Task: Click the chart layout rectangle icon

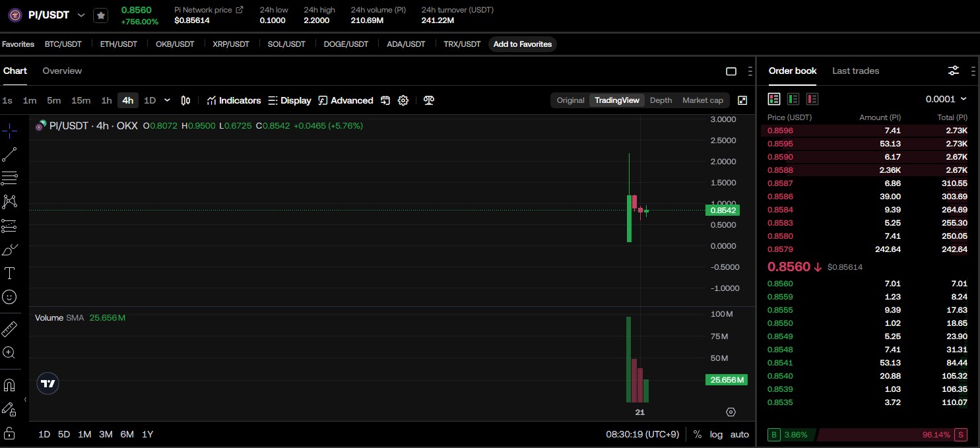Action: click(x=731, y=71)
